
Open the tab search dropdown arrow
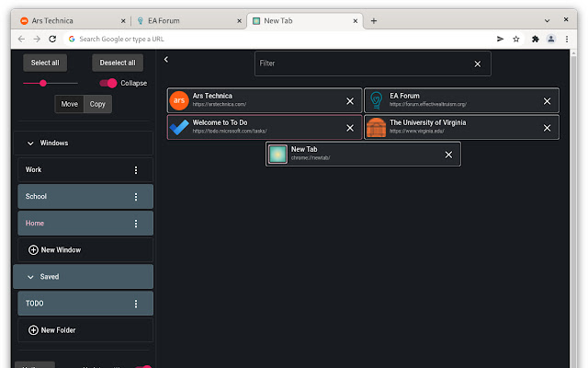(x=548, y=20)
